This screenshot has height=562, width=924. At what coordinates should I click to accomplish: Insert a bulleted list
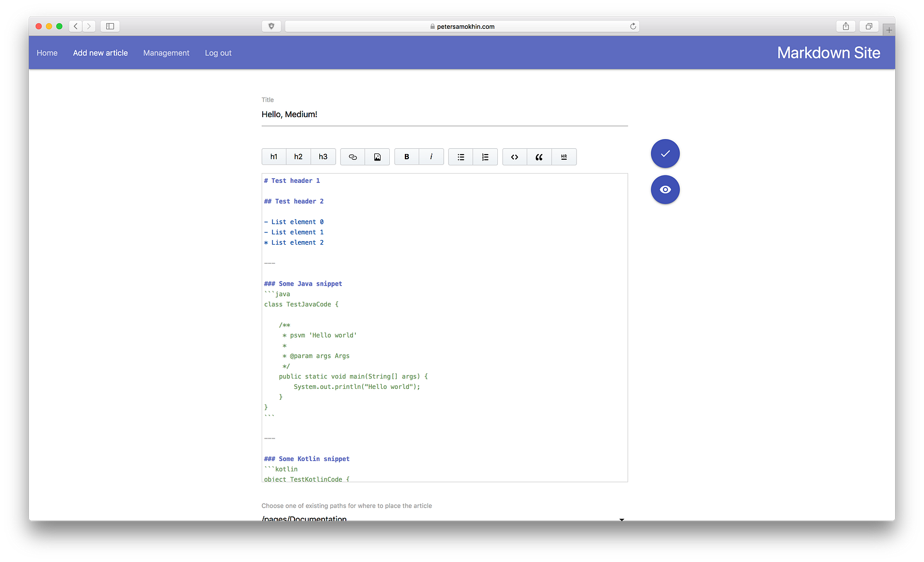(461, 157)
